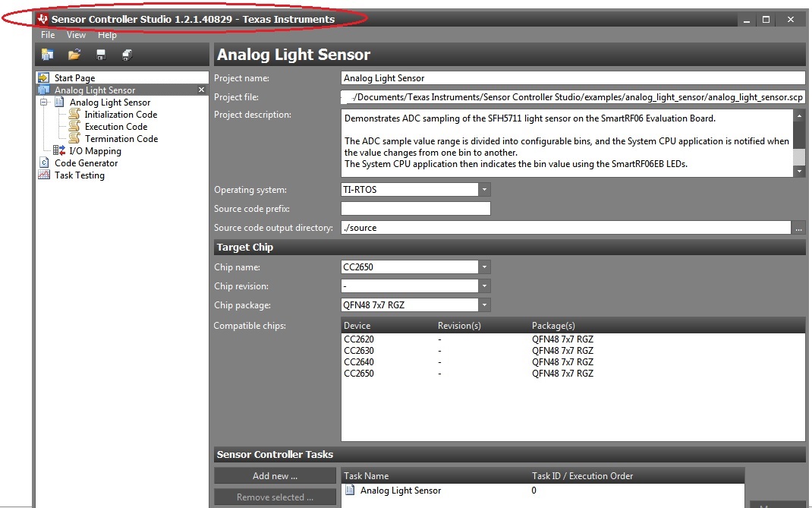Select Start Page in the navigation tree
812x508 pixels.
pyautogui.click(x=74, y=77)
